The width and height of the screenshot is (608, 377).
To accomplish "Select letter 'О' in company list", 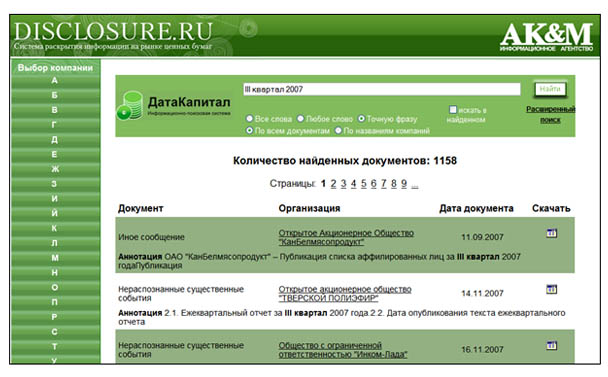I will (55, 287).
